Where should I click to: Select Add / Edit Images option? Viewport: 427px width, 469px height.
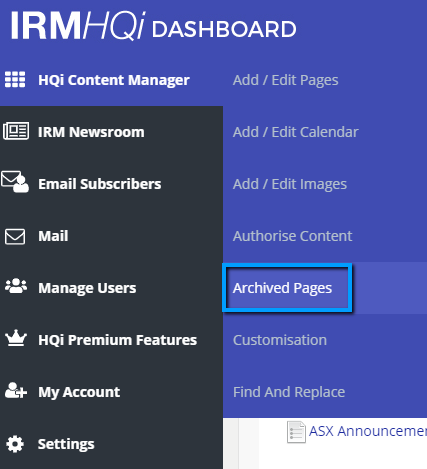coord(290,184)
